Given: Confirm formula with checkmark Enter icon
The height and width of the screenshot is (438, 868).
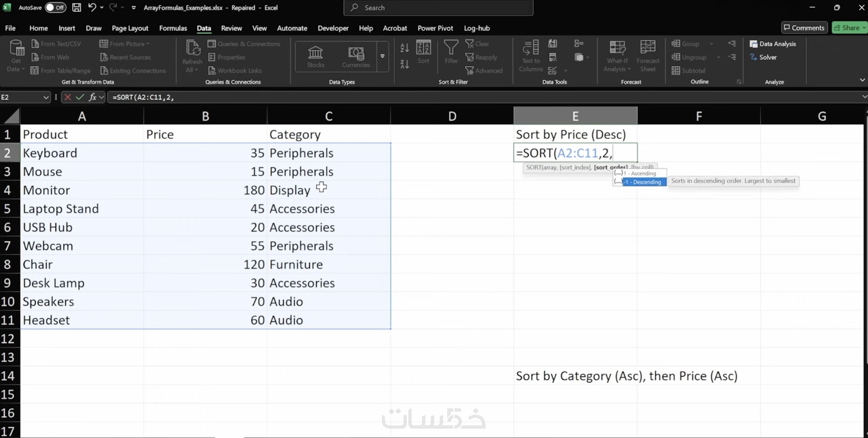Looking at the screenshot, I should (80, 97).
